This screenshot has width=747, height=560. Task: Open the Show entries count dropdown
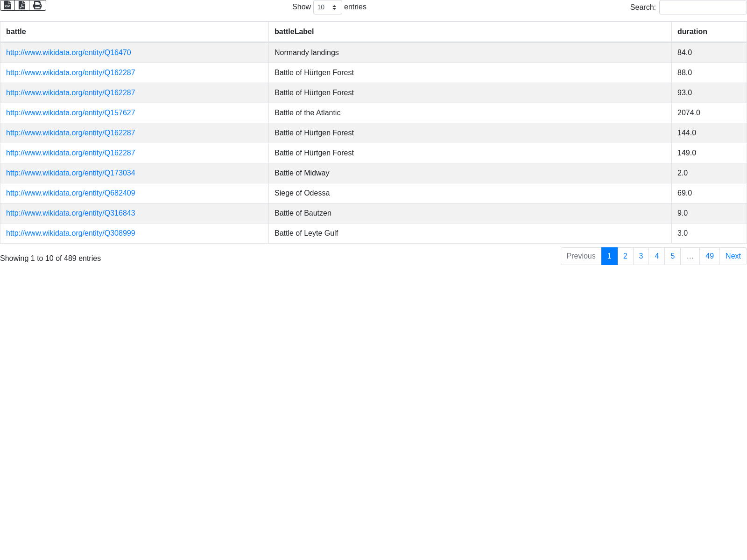click(327, 7)
